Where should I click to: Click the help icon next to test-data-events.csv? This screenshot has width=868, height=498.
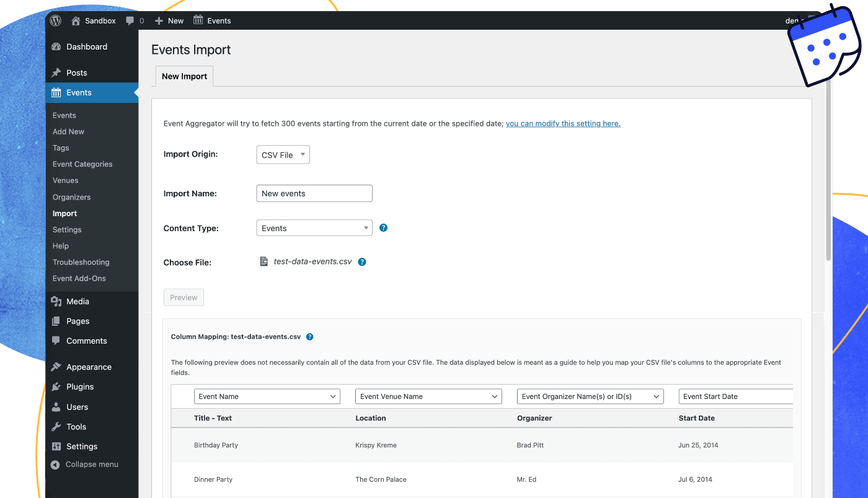pyautogui.click(x=362, y=262)
